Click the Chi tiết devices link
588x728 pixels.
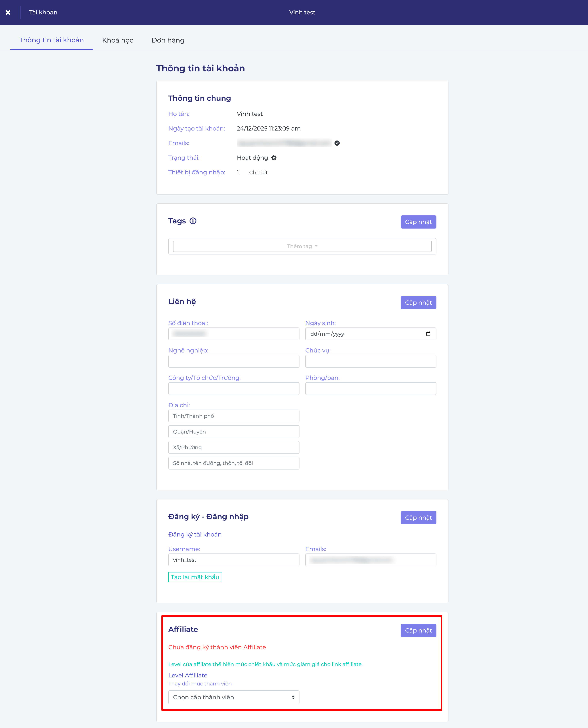[x=258, y=173]
